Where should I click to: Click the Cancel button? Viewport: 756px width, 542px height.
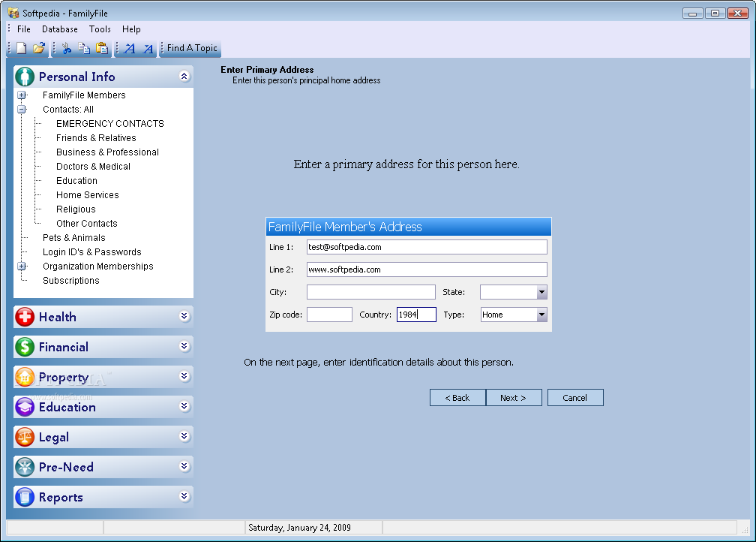tap(575, 398)
